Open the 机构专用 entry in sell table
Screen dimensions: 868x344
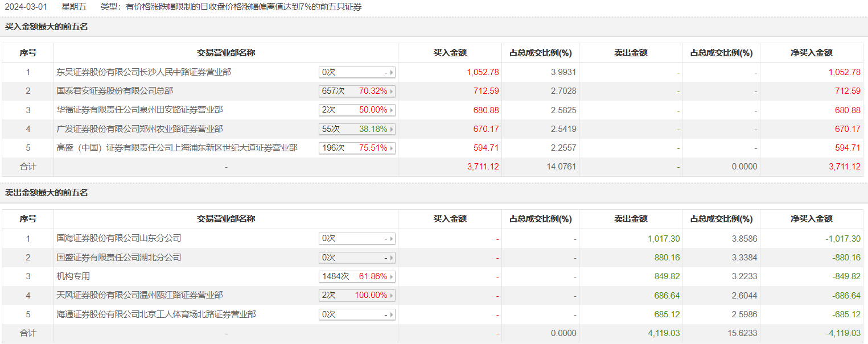(x=73, y=276)
